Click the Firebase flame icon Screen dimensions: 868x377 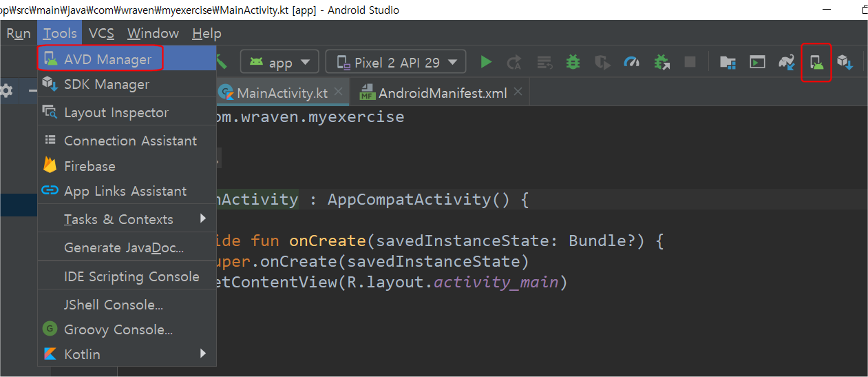50,165
